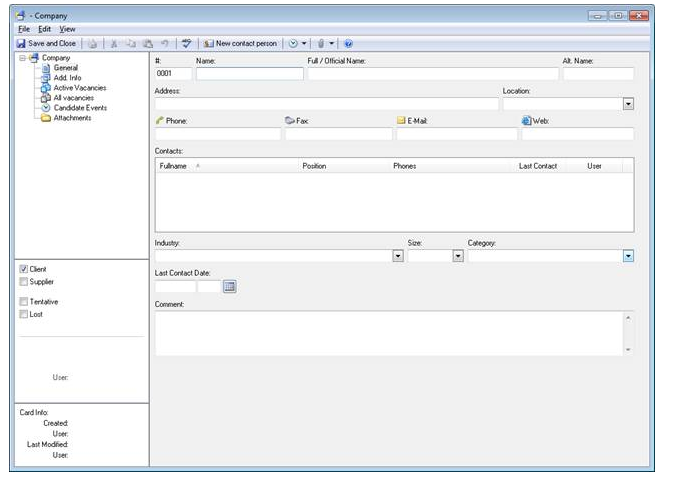Click the Address input field
The width and height of the screenshot is (674, 490).
coord(327,104)
